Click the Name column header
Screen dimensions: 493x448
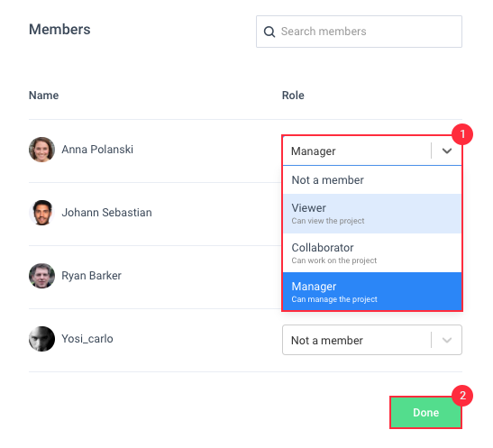click(x=43, y=96)
